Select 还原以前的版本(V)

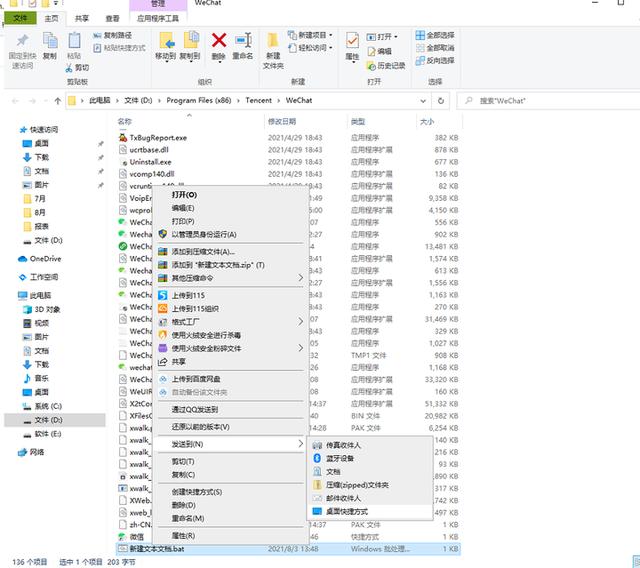[231, 427]
